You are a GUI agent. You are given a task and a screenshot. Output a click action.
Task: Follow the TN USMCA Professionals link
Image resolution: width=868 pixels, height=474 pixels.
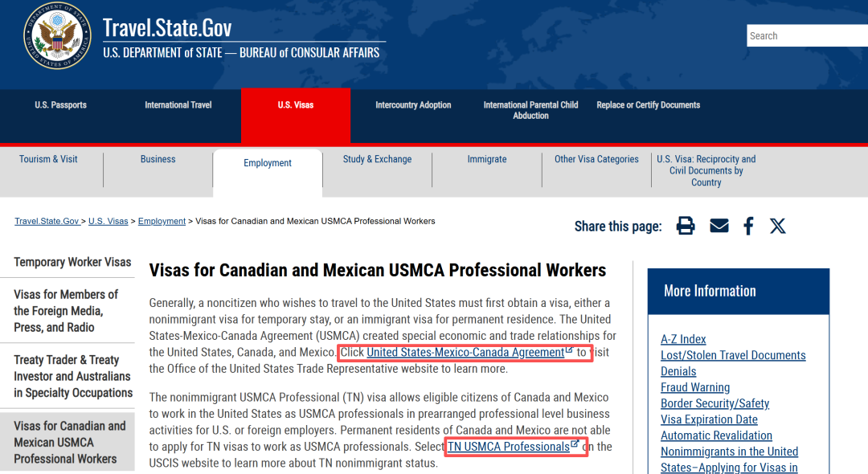pyautogui.click(x=508, y=447)
